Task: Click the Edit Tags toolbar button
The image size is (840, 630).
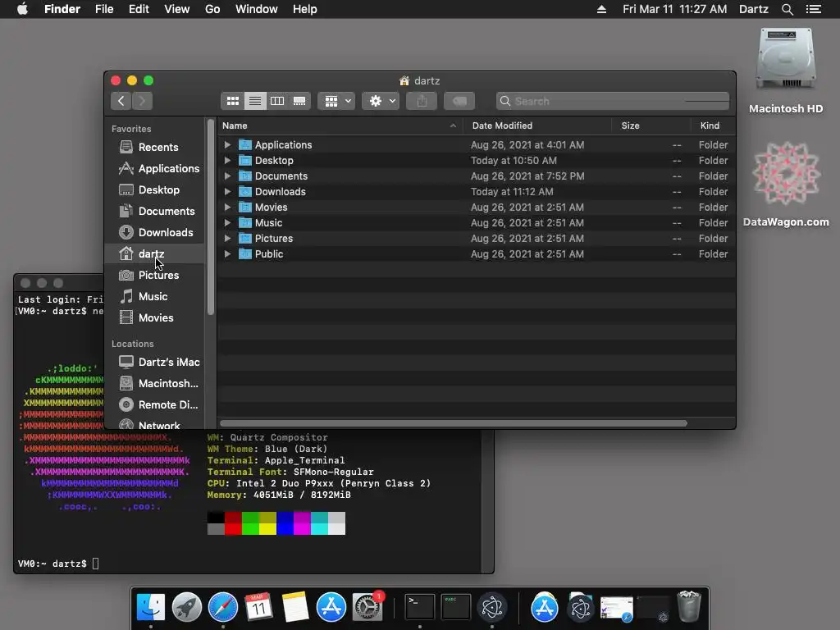Action: [459, 101]
